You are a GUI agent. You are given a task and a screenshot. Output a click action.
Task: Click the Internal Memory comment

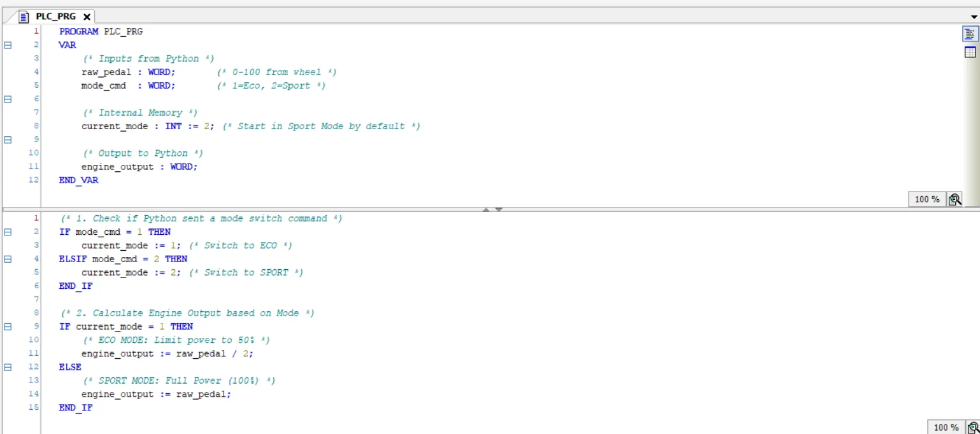[x=140, y=113]
